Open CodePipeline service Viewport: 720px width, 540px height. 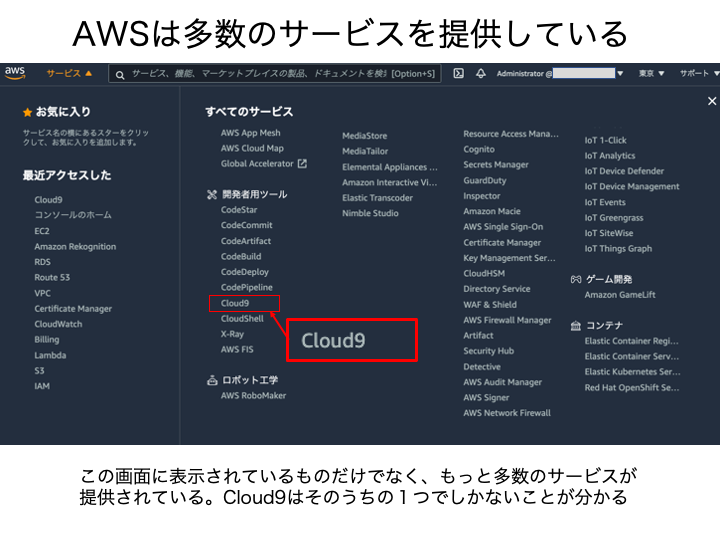247,287
